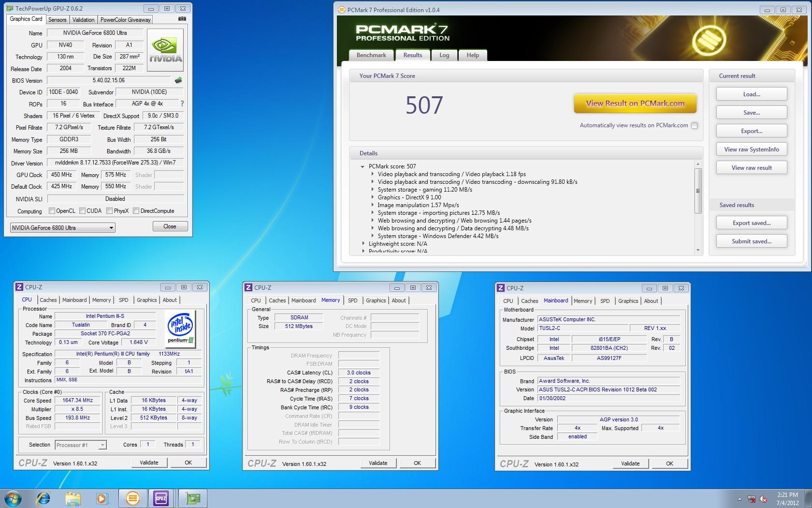Viewport: 812px width, 508px height.
Task: Expand the Video playback 1.18 fps item
Action: click(373, 174)
